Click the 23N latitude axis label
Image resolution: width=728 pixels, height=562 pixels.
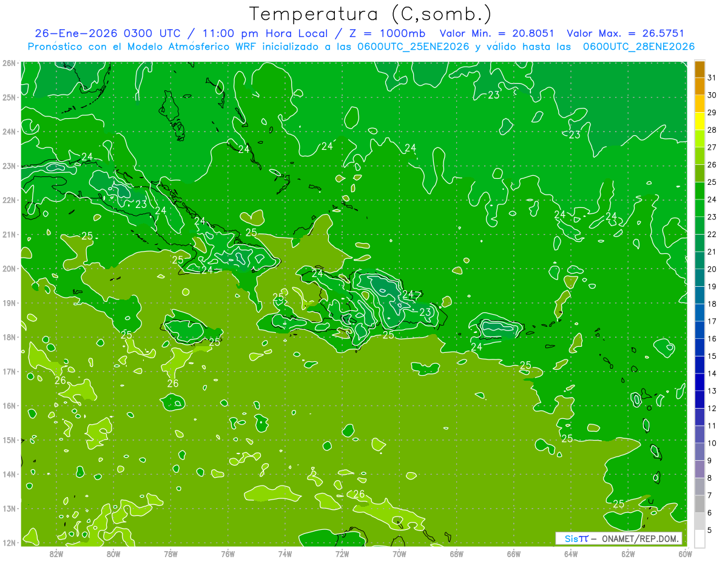pyautogui.click(x=9, y=166)
